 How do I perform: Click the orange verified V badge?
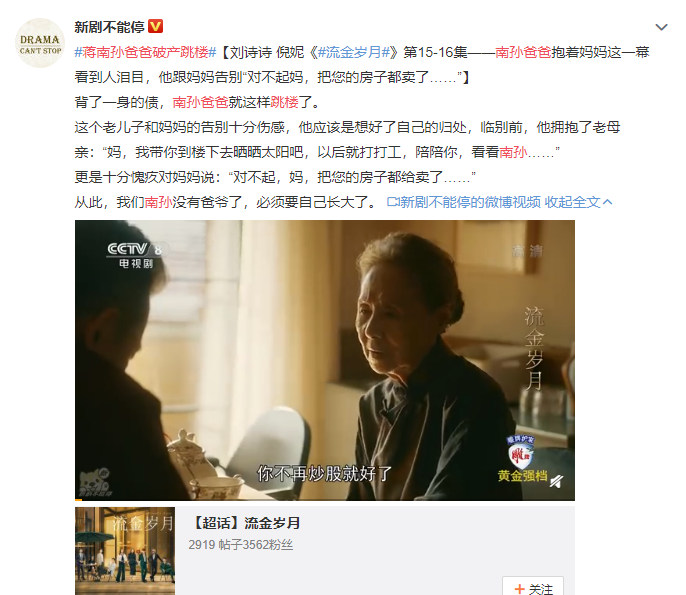156,26
